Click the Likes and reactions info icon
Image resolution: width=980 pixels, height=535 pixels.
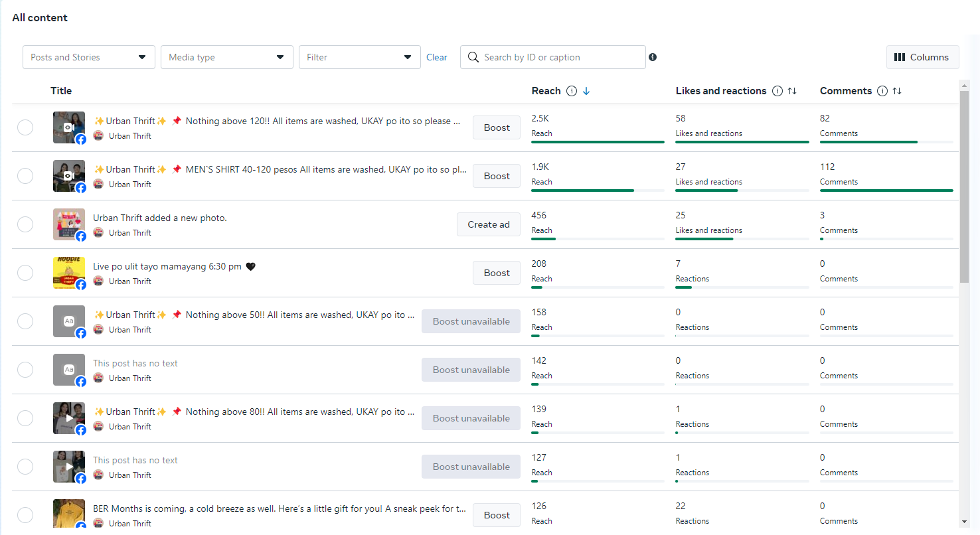point(777,91)
